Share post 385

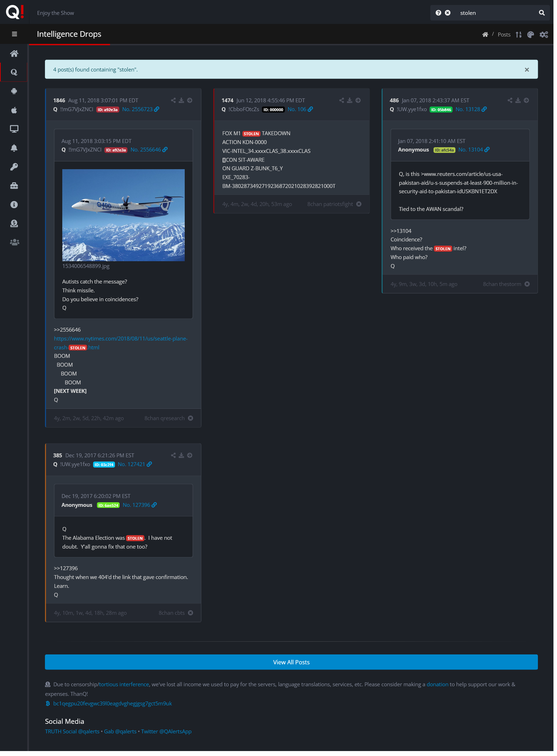point(173,456)
